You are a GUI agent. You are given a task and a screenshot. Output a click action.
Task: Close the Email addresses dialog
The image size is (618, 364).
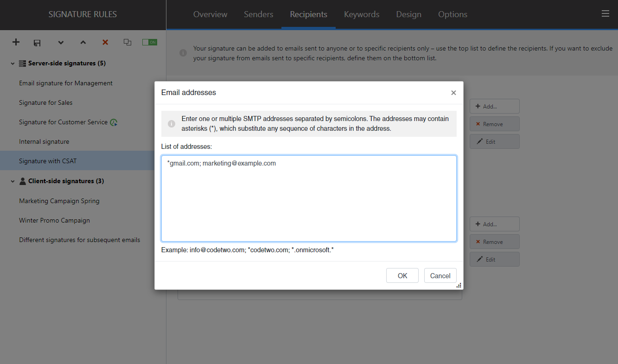(453, 92)
